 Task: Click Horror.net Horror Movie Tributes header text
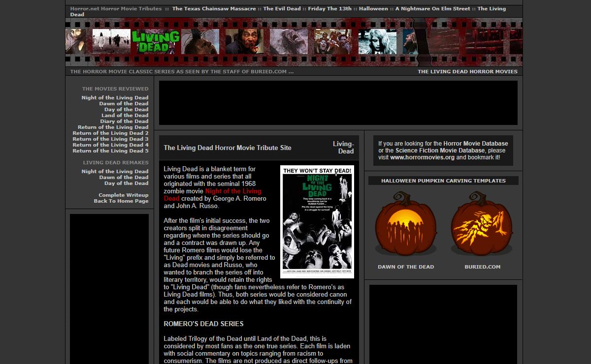pos(116,9)
